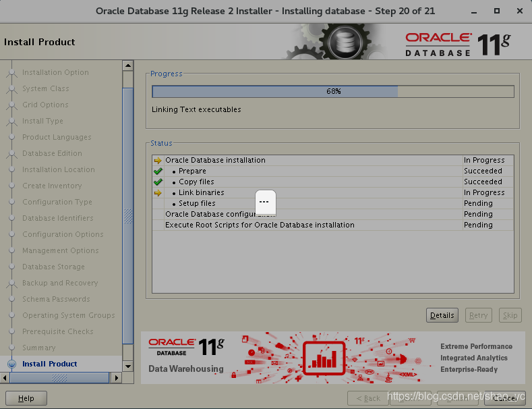This screenshot has height=409, width=532.
Task: Select the Install Type step
Action: tap(42, 121)
